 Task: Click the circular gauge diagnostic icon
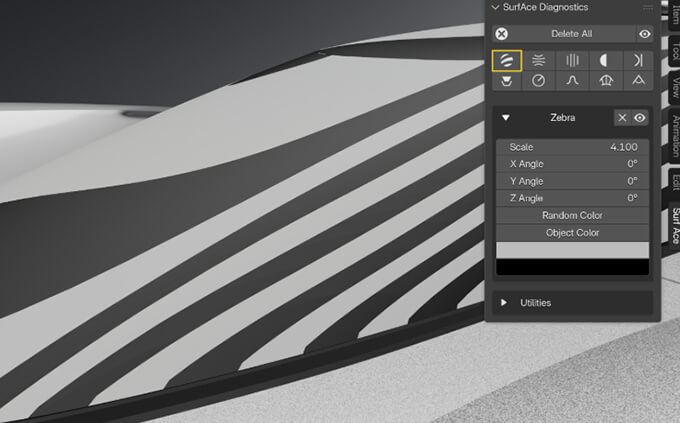(539, 80)
